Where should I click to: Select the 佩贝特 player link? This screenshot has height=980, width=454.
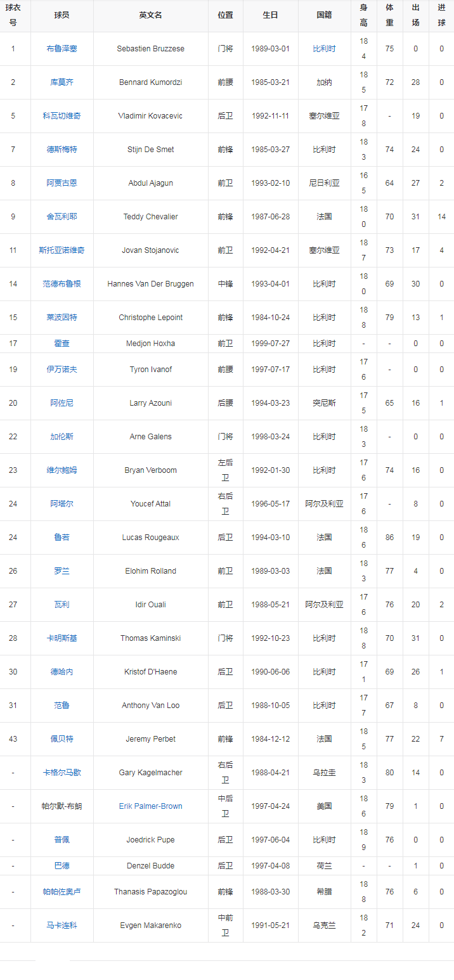coord(62,739)
